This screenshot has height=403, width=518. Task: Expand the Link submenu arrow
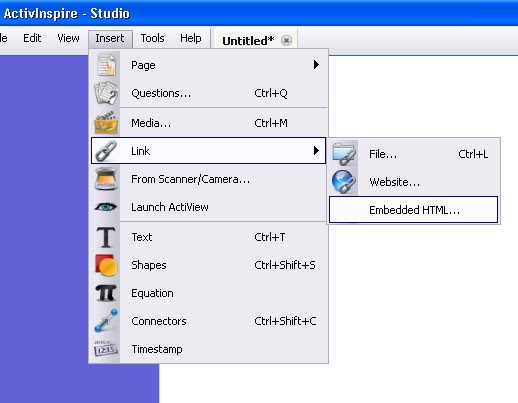(316, 151)
